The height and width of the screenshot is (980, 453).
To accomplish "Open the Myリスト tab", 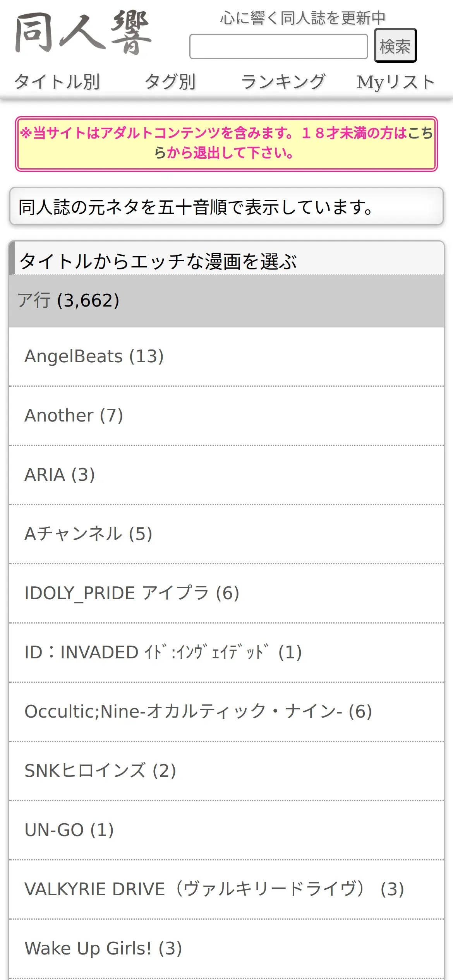I will 396,82.
